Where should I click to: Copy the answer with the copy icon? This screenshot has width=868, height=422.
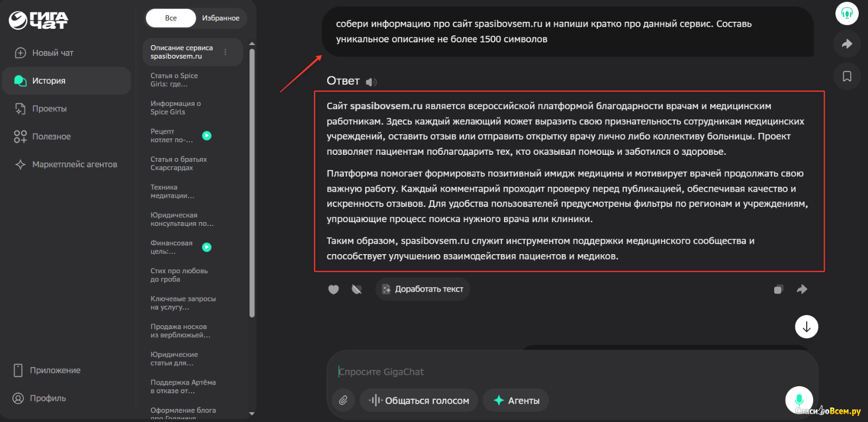point(778,289)
